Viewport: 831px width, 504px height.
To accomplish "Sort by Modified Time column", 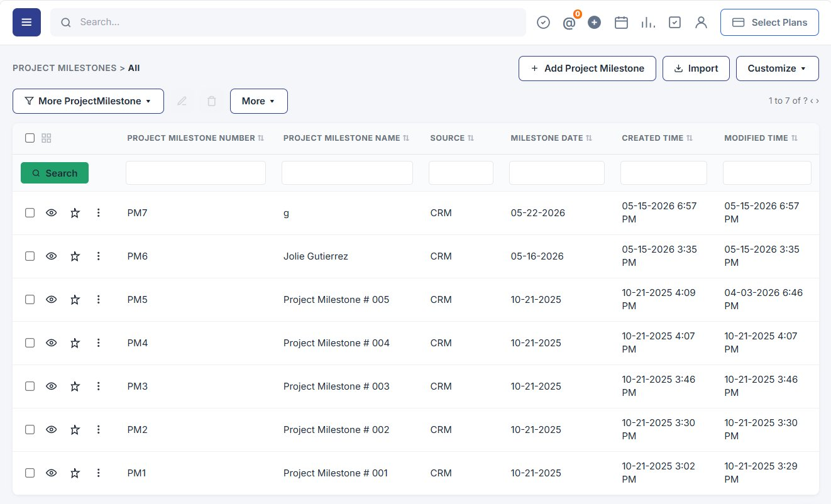I will tap(795, 138).
